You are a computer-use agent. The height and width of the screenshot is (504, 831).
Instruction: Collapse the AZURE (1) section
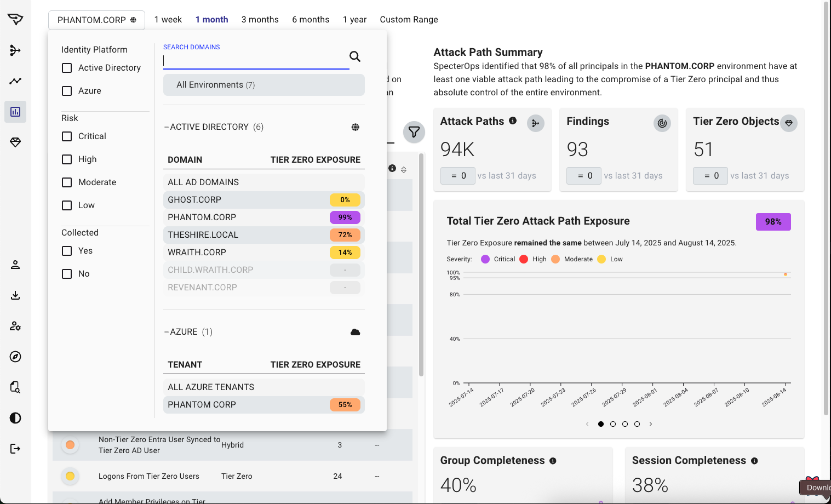pyautogui.click(x=188, y=332)
